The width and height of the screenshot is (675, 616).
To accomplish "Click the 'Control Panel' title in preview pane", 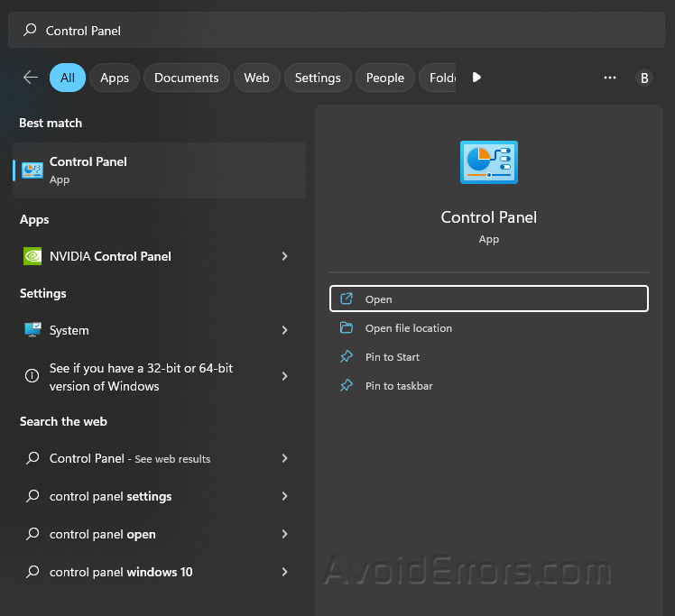I will pyautogui.click(x=489, y=217).
